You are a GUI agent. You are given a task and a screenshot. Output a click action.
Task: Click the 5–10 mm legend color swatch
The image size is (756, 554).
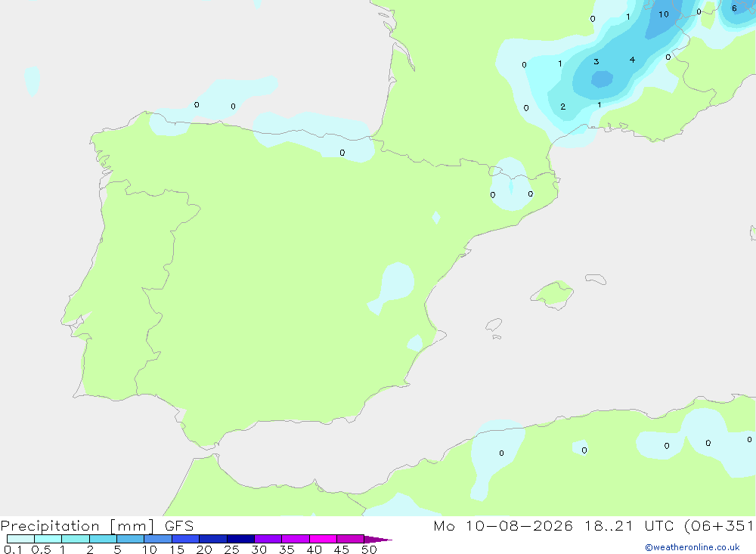pyautogui.click(x=131, y=539)
